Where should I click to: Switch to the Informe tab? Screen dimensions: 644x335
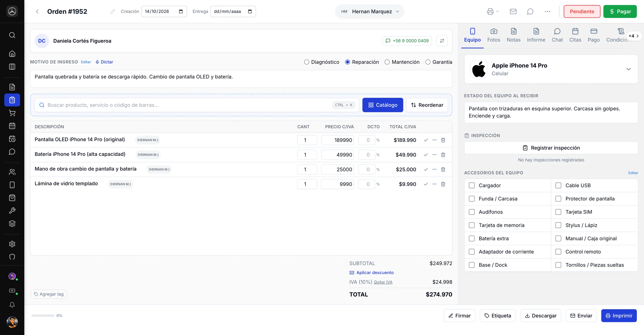point(536,35)
